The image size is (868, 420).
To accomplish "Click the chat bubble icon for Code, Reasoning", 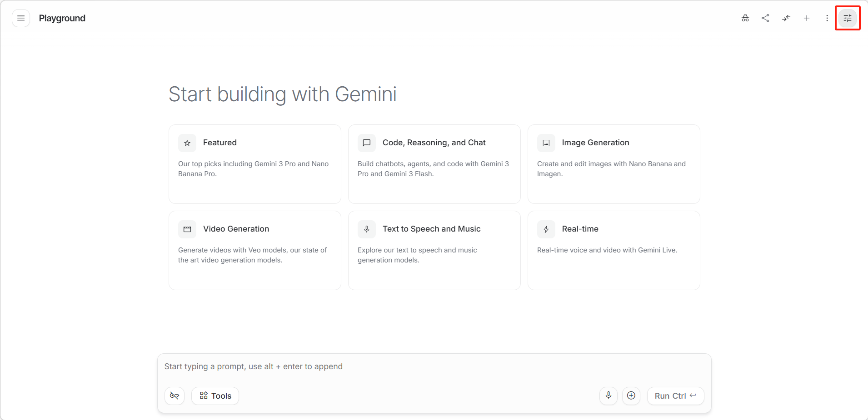I will (367, 143).
